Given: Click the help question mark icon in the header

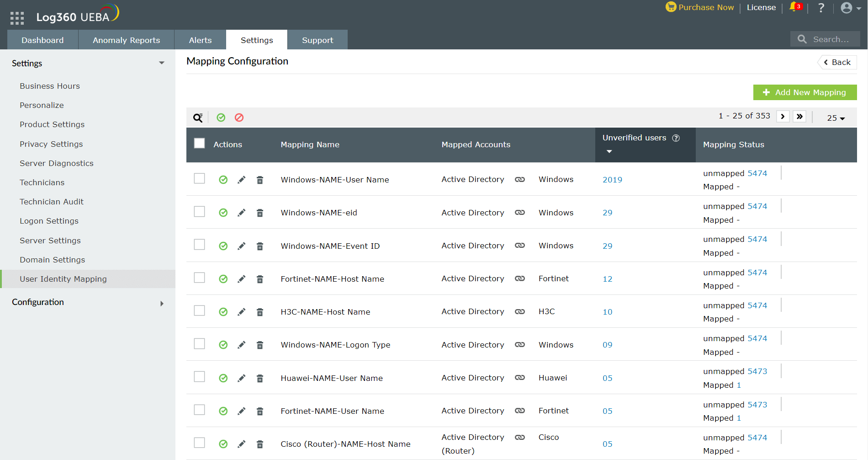Looking at the screenshot, I should pos(821,8).
